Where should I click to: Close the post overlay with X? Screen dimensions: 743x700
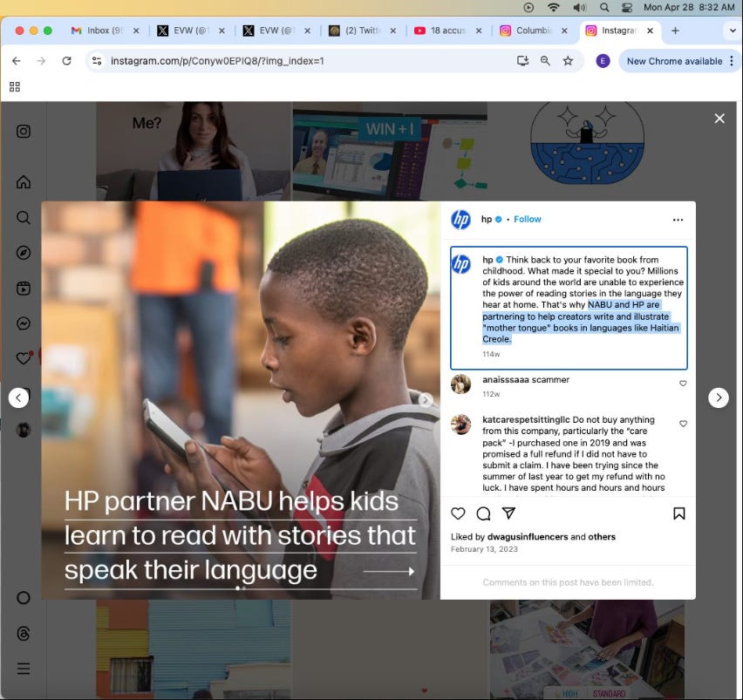[x=719, y=119]
